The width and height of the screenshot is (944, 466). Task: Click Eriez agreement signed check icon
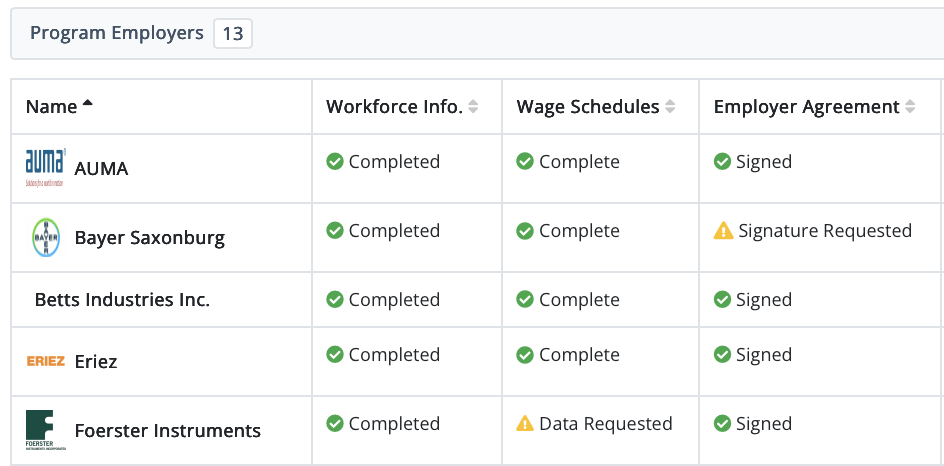(722, 355)
